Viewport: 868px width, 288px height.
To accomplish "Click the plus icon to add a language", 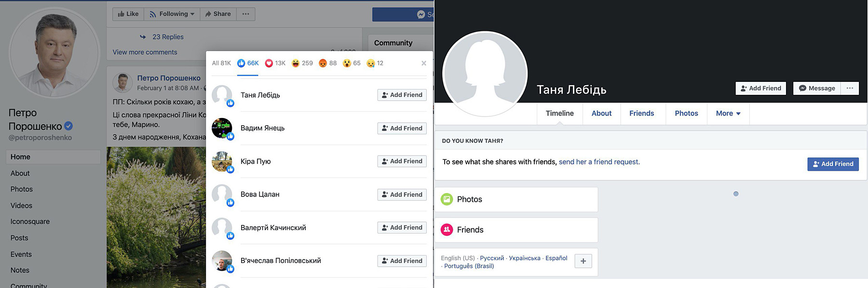I will (583, 261).
